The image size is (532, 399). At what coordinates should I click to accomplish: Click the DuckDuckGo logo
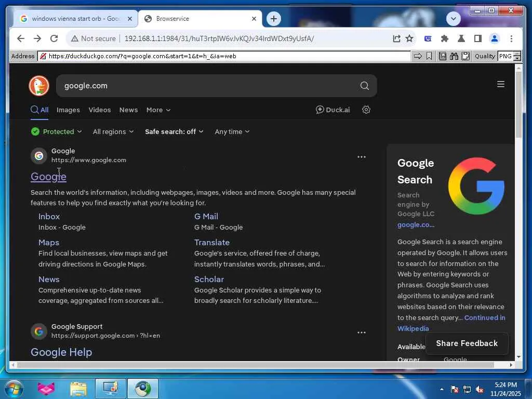point(39,86)
